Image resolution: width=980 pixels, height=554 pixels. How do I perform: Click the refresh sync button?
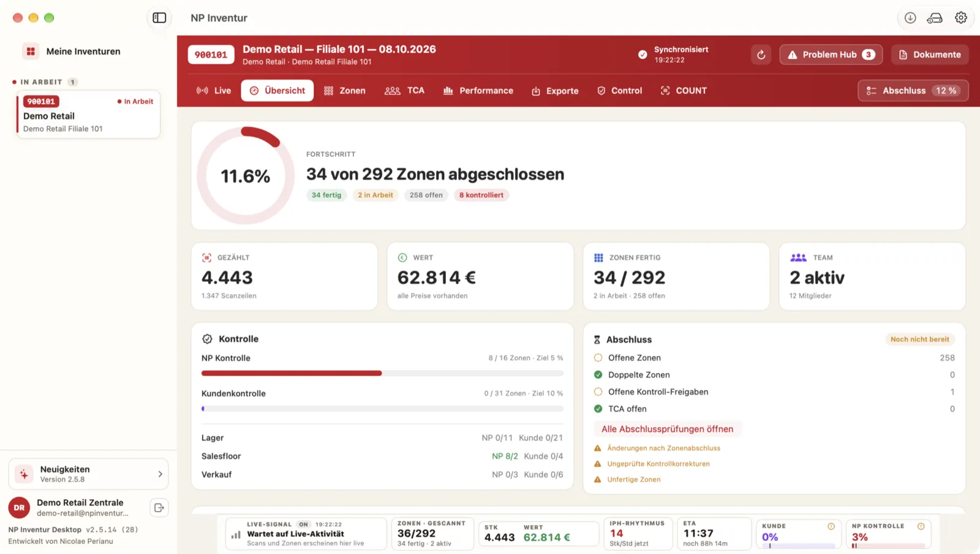coord(761,55)
